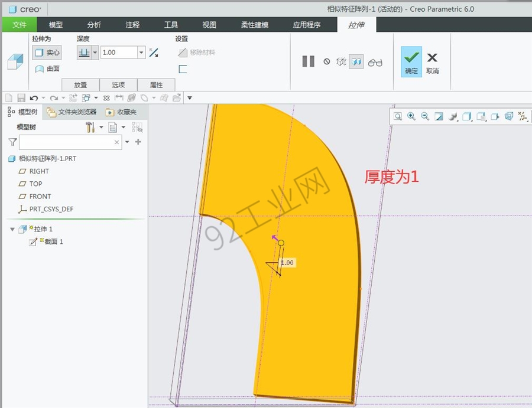Select the unattached preview mode
532x408 pixels.
341,61
